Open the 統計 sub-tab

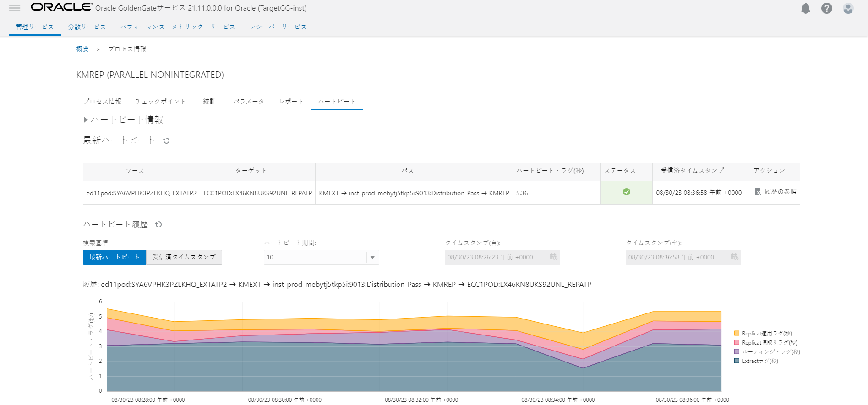209,102
